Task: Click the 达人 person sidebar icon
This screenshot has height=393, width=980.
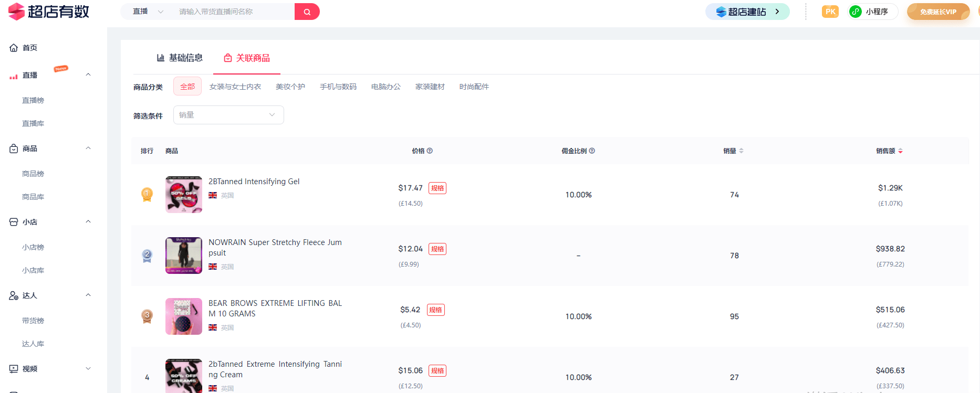Action: pyautogui.click(x=14, y=295)
